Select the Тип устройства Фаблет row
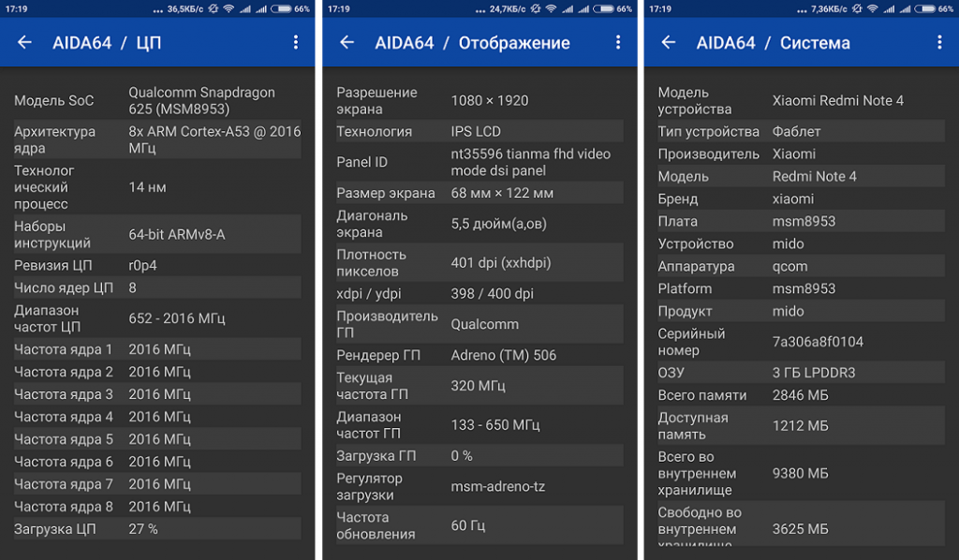This screenshot has width=959, height=560. click(801, 131)
